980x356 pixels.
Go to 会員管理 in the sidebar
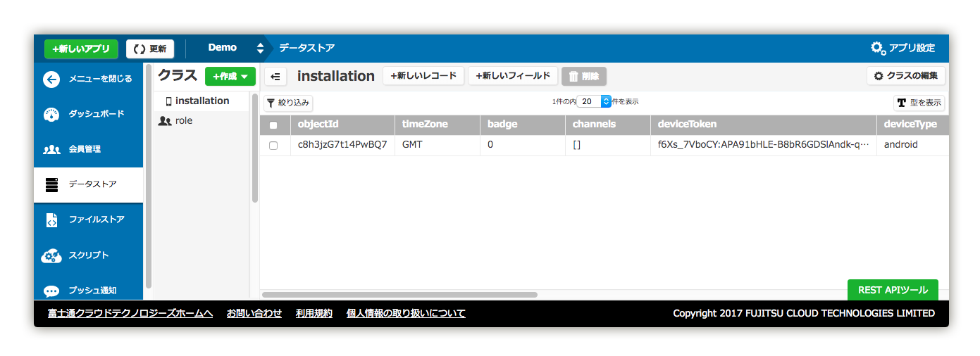88,149
